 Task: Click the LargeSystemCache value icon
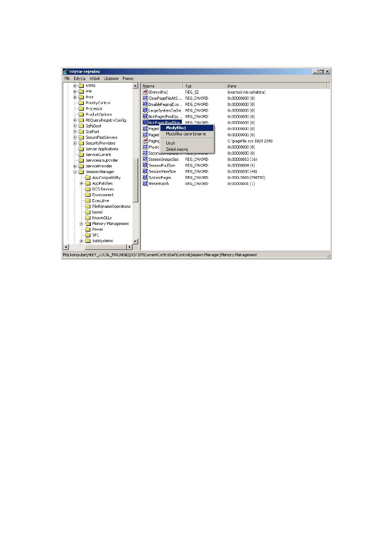(145, 110)
